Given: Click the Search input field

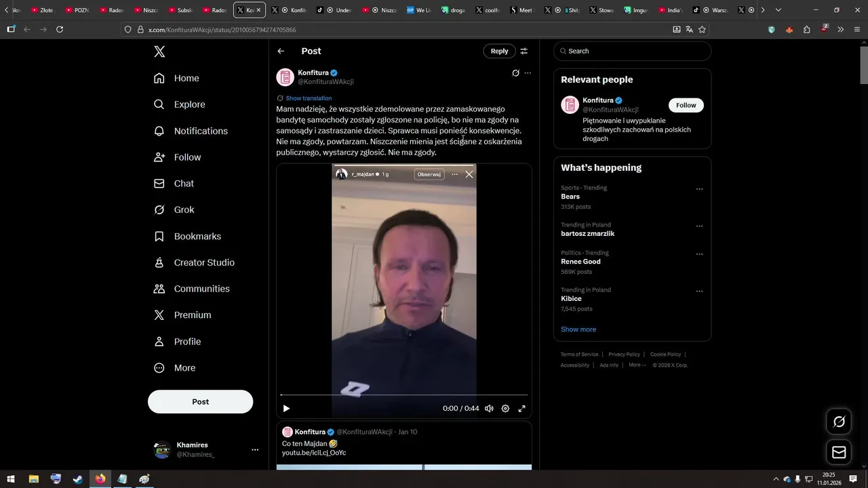Looking at the screenshot, I should [x=632, y=51].
